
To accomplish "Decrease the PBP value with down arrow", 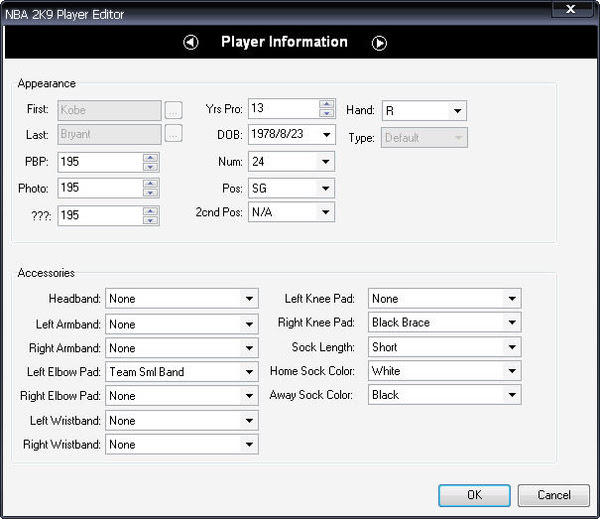I will [x=150, y=167].
